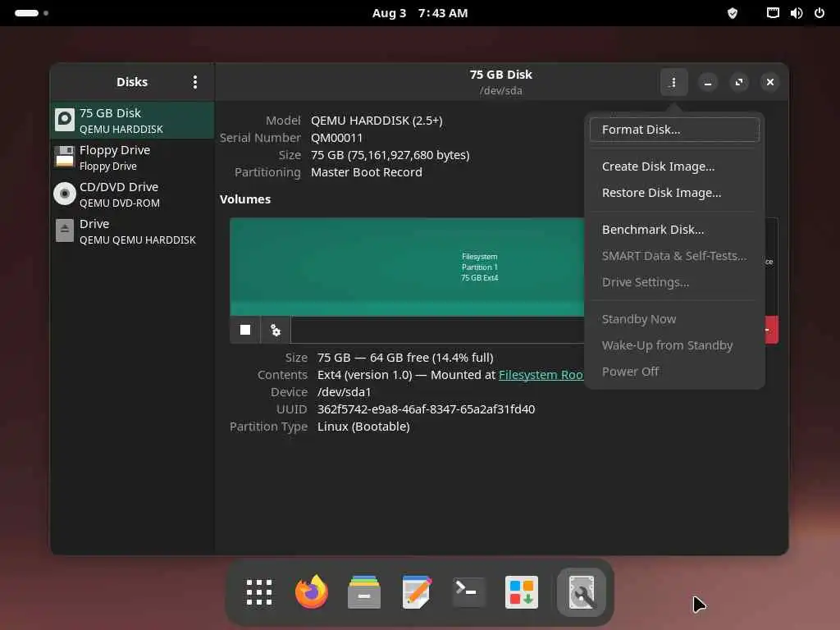
Task: Minimize the Disks window
Action: pyautogui.click(x=708, y=82)
